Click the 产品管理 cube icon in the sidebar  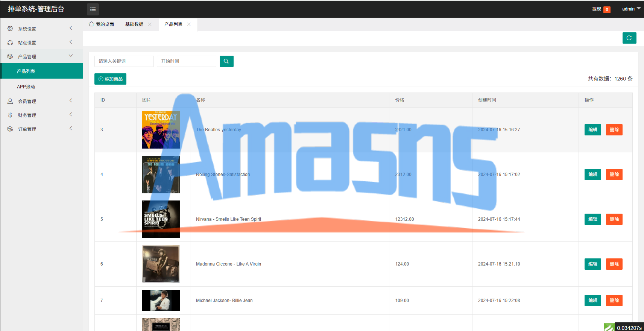(x=10, y=56)
